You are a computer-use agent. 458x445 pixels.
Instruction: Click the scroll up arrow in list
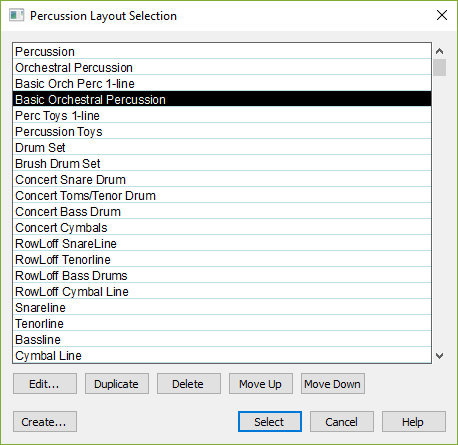point(440,51)
